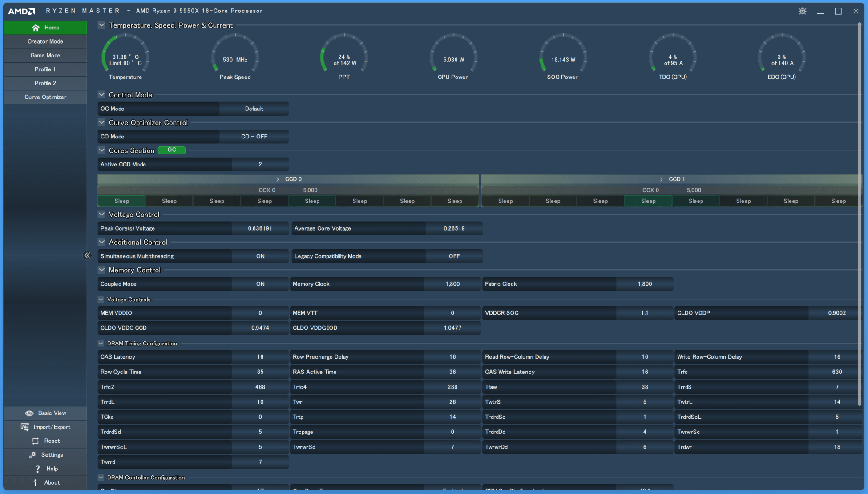Switch to Profile 2
This screenshot has height=494, width=868.
tap(45, 83)
